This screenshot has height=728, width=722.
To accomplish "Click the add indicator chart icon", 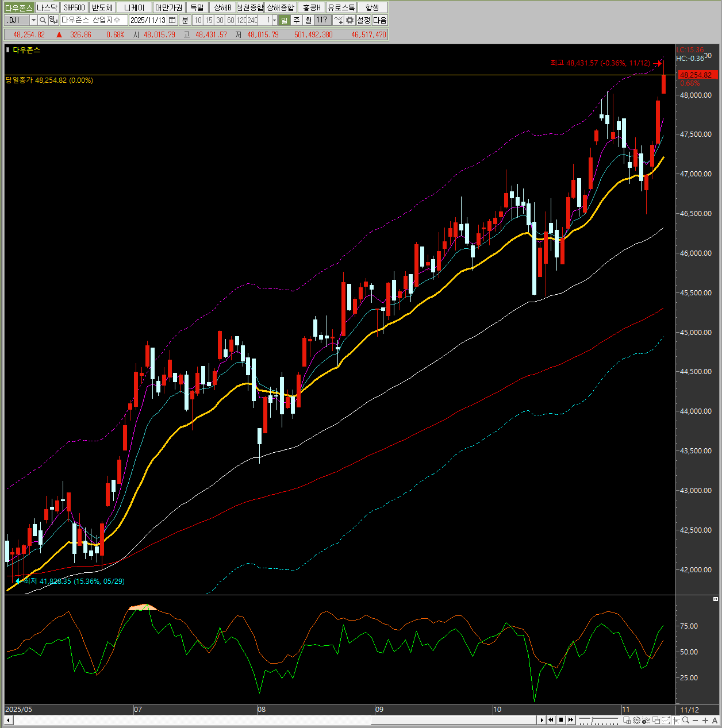I will 339,20.
